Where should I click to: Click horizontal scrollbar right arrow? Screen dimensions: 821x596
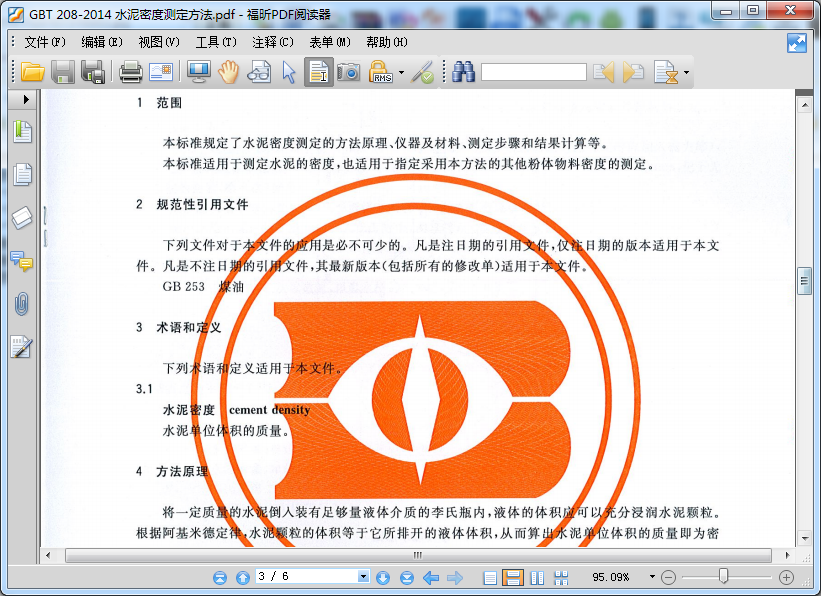[787, 555]
